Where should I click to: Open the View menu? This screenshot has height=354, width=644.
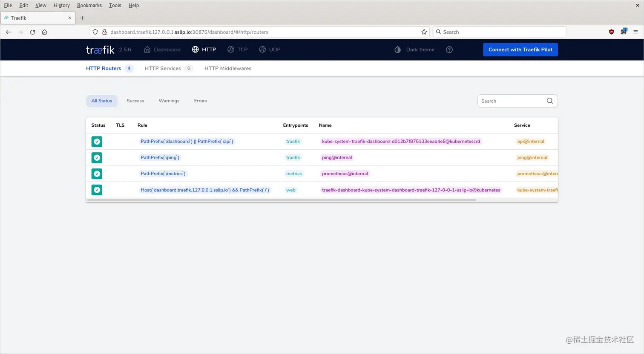pyautogui.click(x=41, y=5)
